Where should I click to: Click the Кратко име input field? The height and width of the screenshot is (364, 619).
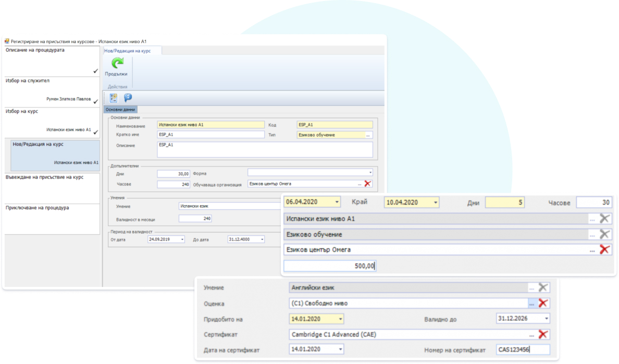click(x=211, y=134)
